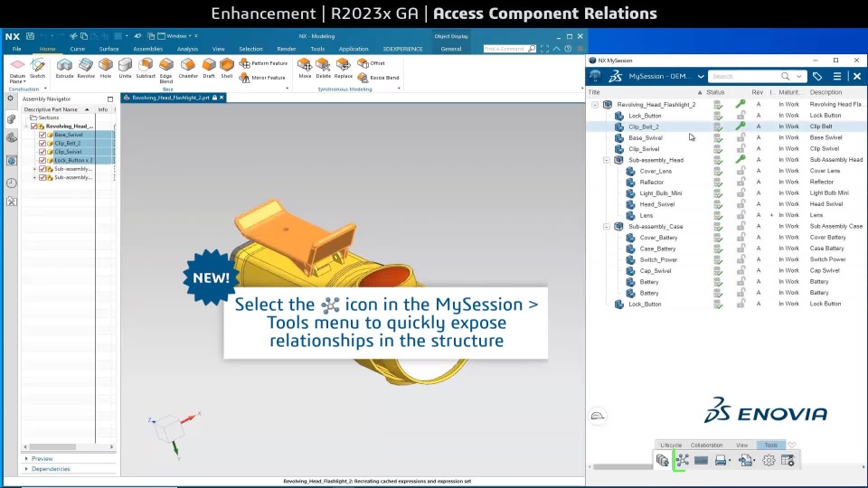Click the Save icon in NX title bar
The width and height of the screenshot is (868, 488).
31,36
